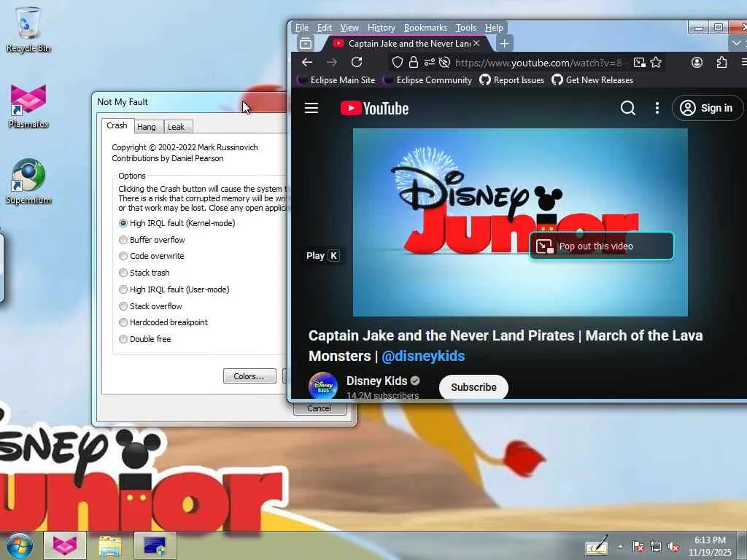Expand the list all tabs chevron
747x560 pixels.
tap(736, 43)
